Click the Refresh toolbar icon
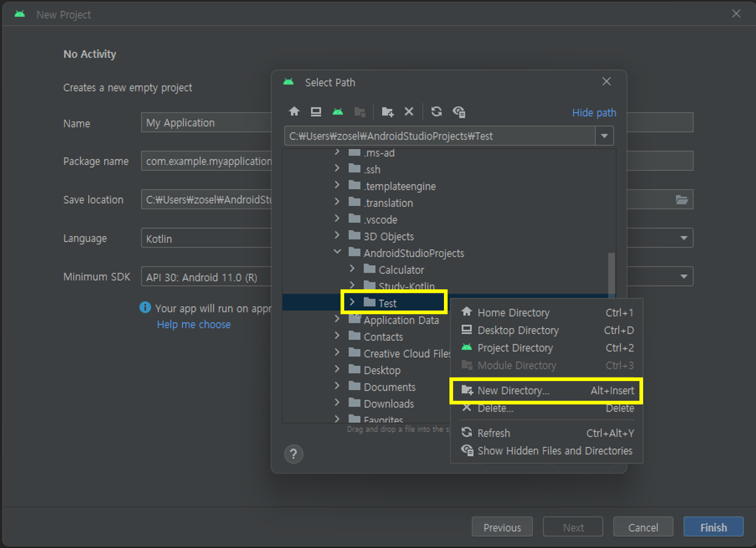The height and width of the screenshot is (548, 756). coord(436,111)
